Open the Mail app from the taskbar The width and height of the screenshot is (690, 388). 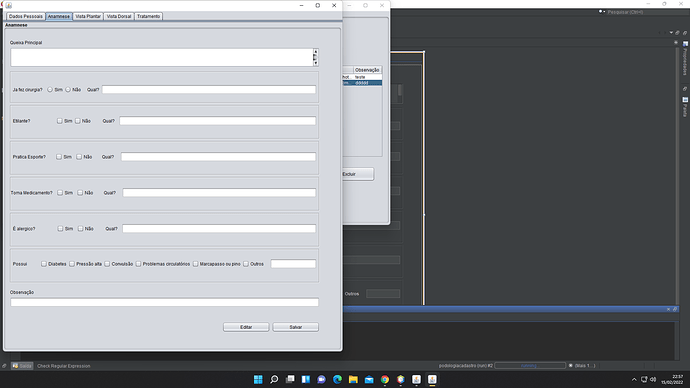pyautogui.click(x=369, y=379)
